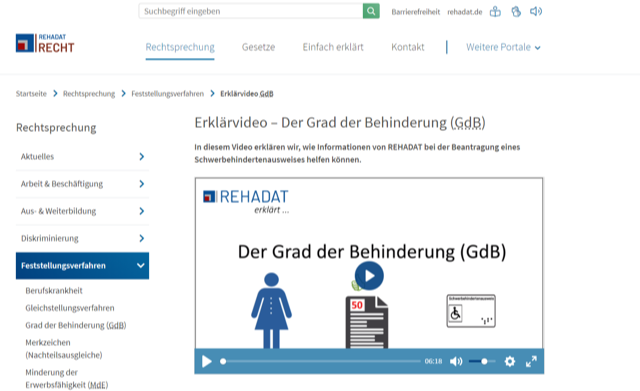Click into the Suchbegriff eingeben search field
Image resolution: width=640 pixels, height=391 pixels.
click(251, 11)
